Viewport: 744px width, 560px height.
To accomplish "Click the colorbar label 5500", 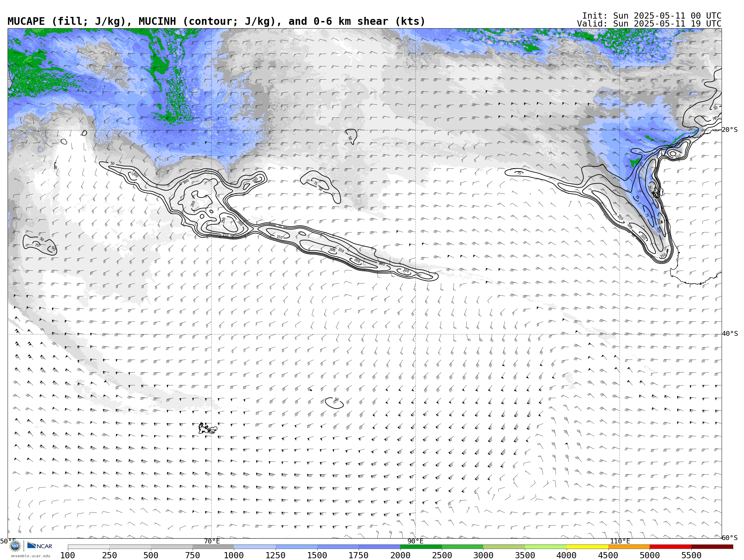I will (691, 556).
